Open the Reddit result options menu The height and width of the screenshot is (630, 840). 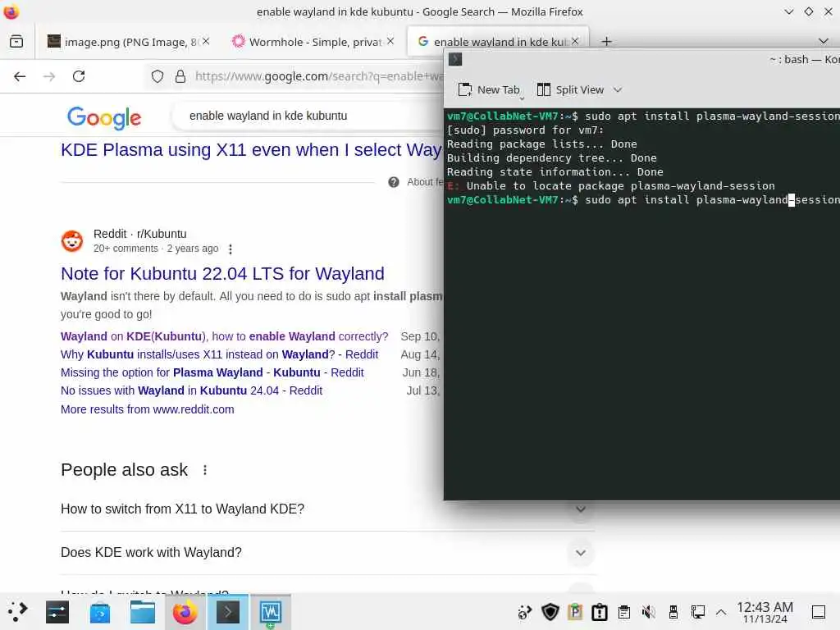[x=231, y=249]
